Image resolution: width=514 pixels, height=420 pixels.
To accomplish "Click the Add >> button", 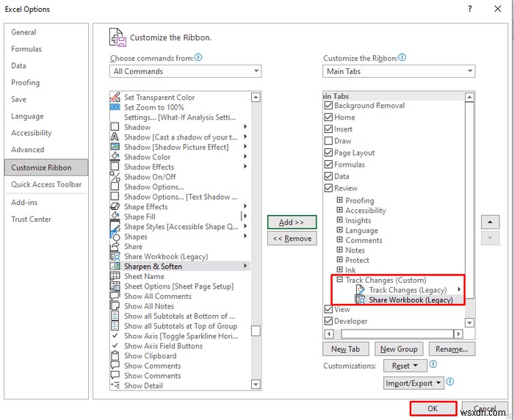I will click(x=292, y=222).
